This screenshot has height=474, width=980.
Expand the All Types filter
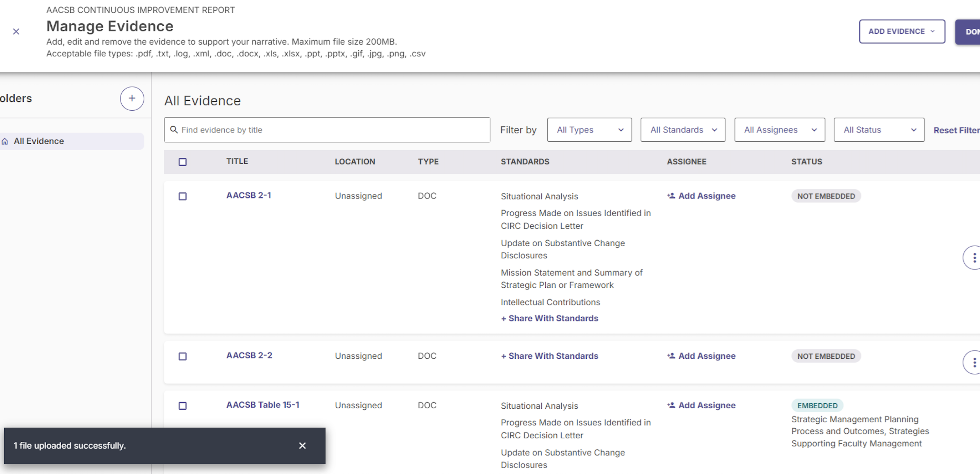click(589, 130)
